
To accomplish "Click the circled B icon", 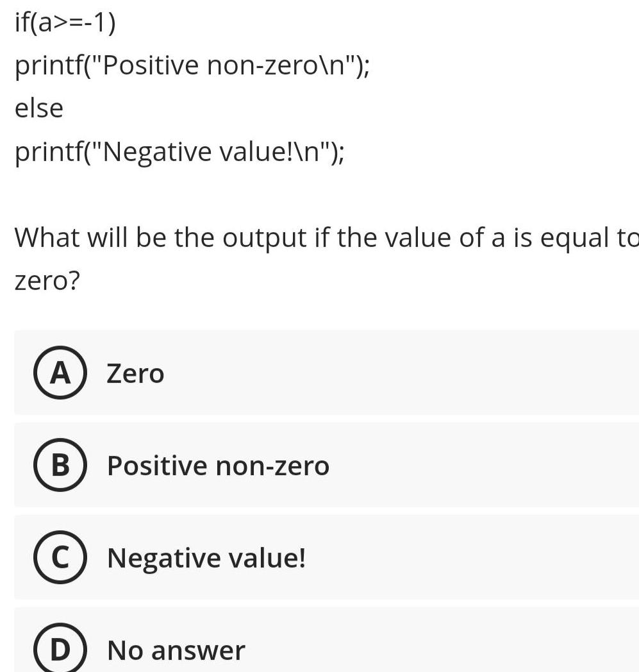I will [x=60, y=466].
